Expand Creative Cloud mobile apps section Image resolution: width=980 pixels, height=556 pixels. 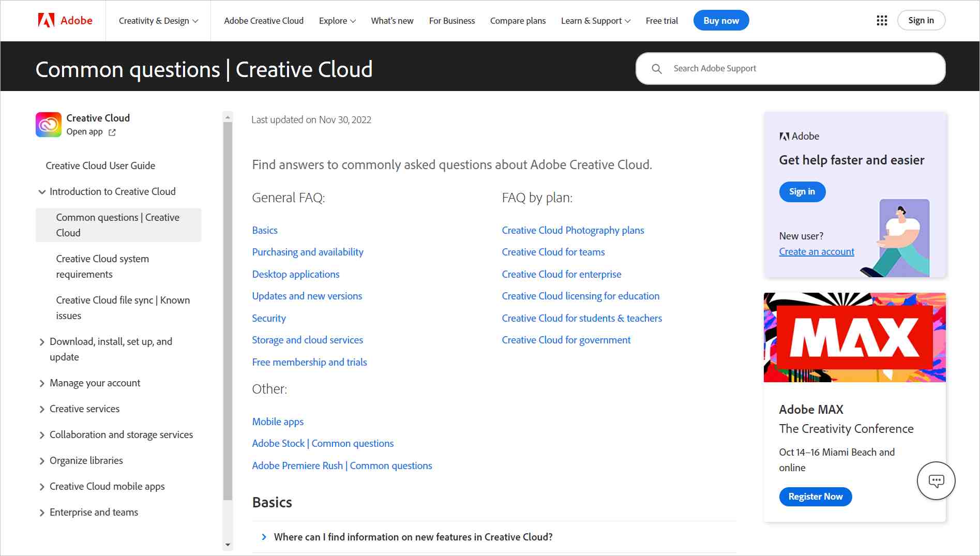click(x=42, y=487)
